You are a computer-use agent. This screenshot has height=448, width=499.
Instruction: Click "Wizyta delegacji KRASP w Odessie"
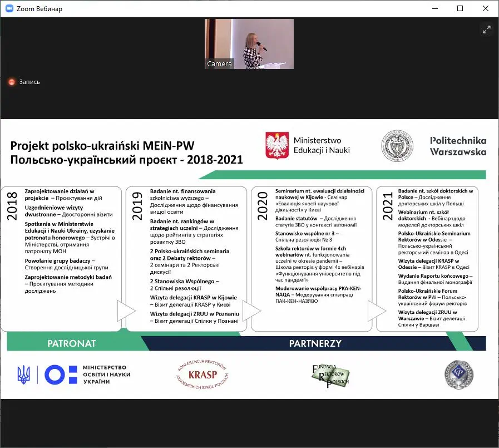pyautogui.click(x=429, y=264)
